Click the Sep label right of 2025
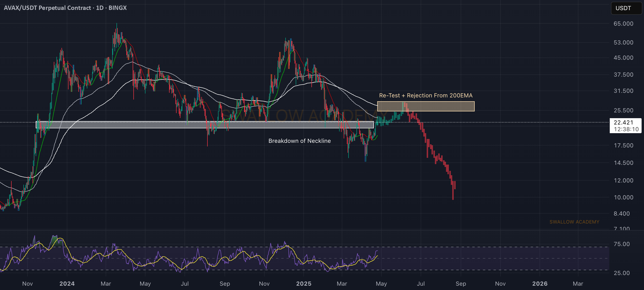This screenshot has height=290, width=644. (461, 283)
